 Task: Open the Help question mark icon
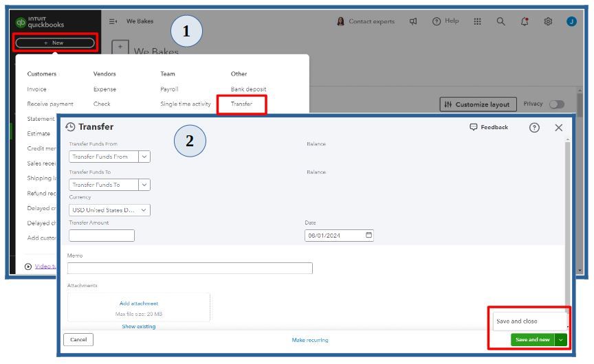pos(437,21)
